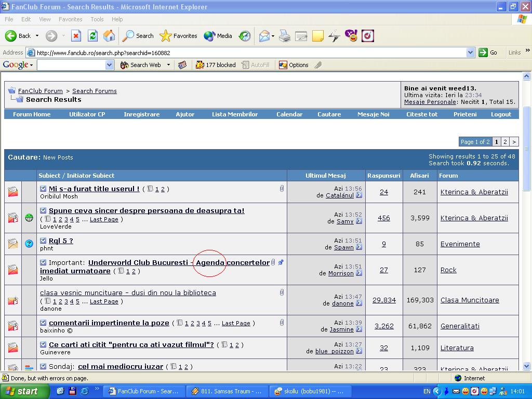Go to last post by Morrison arrow icon

click(x=359, y=273)
